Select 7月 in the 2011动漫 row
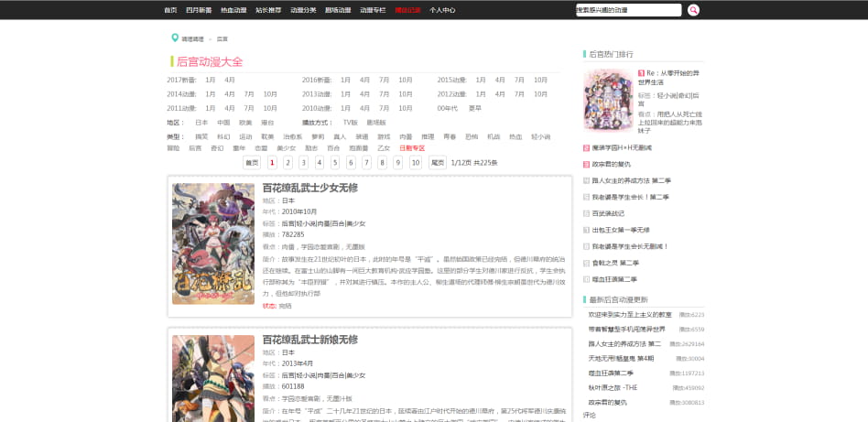This screenshot has height=422, width=868. (249, 108)
